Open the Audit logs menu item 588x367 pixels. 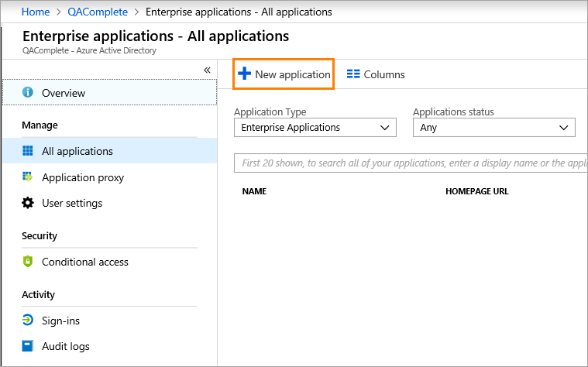[66, 346]
